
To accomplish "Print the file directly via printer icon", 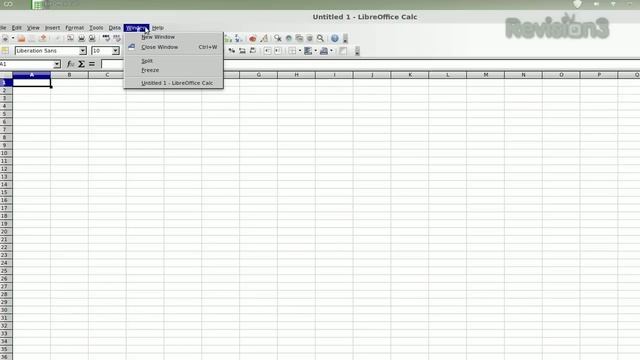I will (x=81, y=38).
